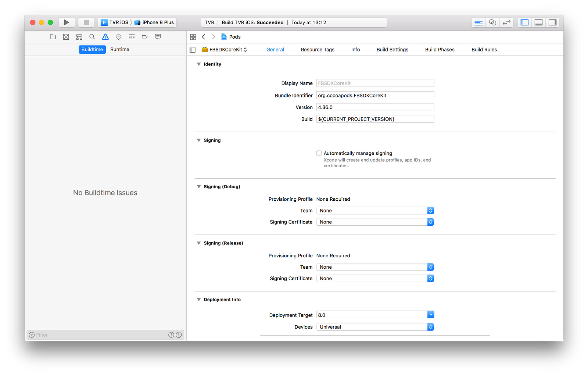Click the Version field showing 4.36.0
This screenshot has height=376, width=588.
pyautogui.click(x=375, y=107)
